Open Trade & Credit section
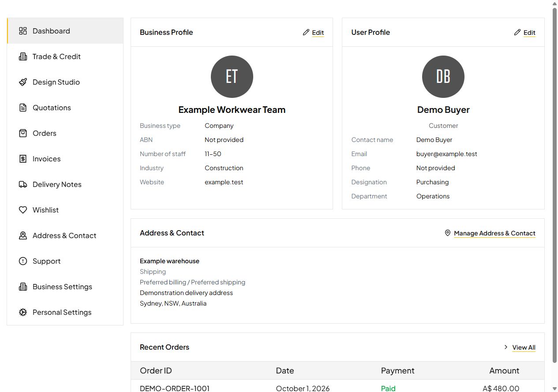The image size is (558, 392). coord(65,56)
